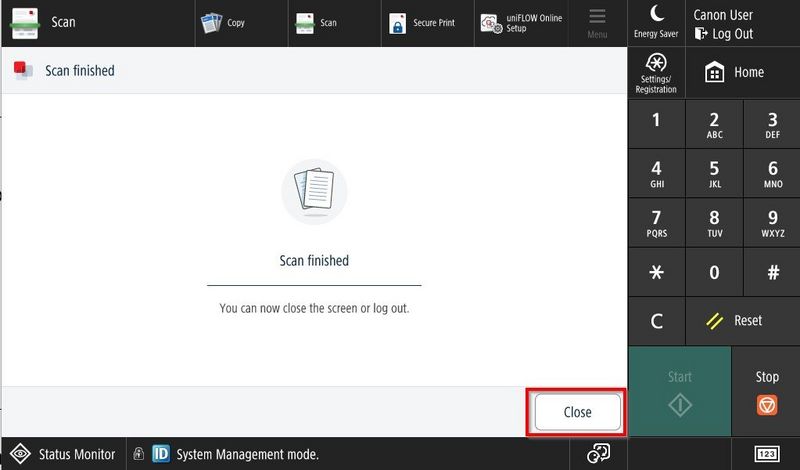Log Out of Canon User

723,33
